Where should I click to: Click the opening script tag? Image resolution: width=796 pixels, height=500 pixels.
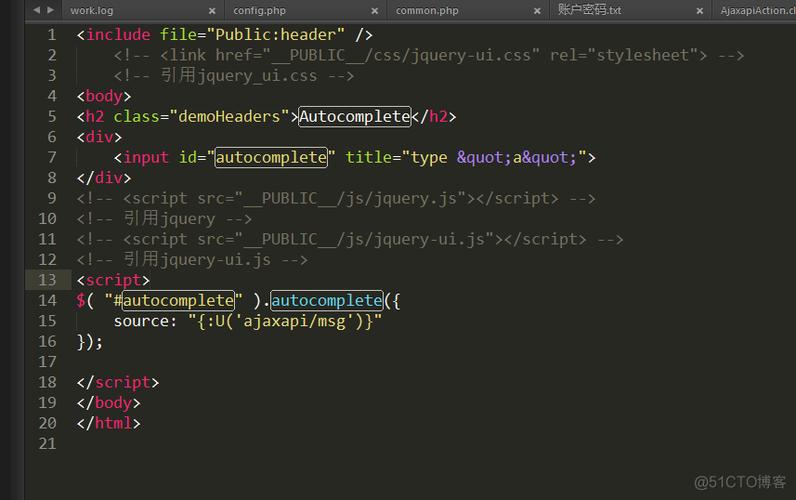point(113,280)
